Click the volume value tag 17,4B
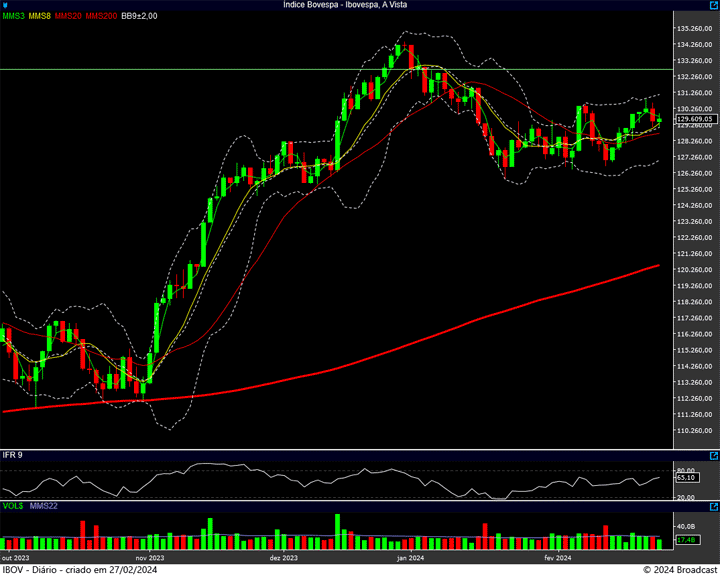 click(686, 540)
